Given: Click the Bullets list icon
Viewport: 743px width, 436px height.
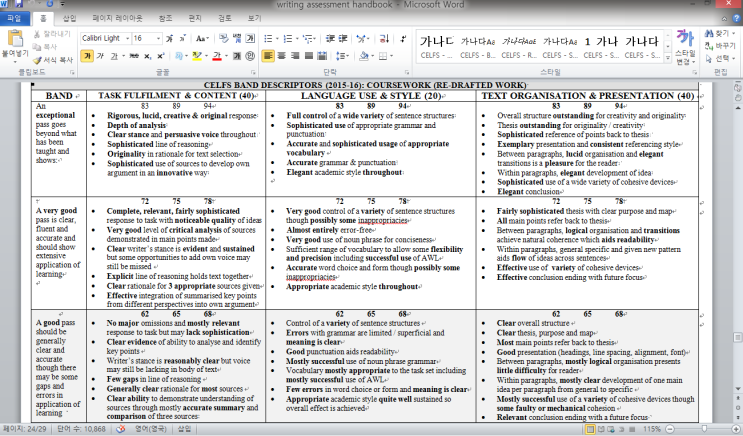Looking at the screenshot, I should coord(268,38).
